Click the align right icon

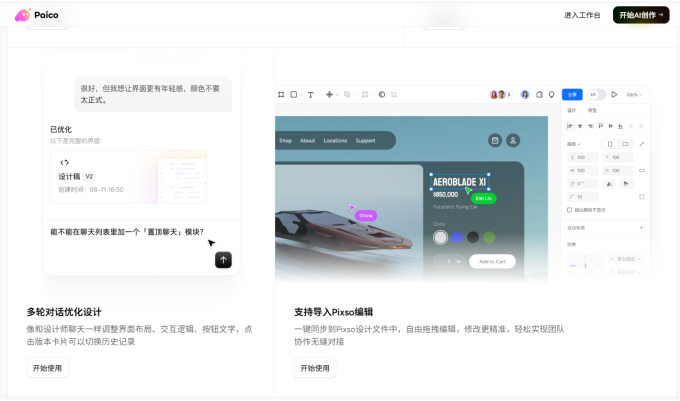(x=590, y=126)
